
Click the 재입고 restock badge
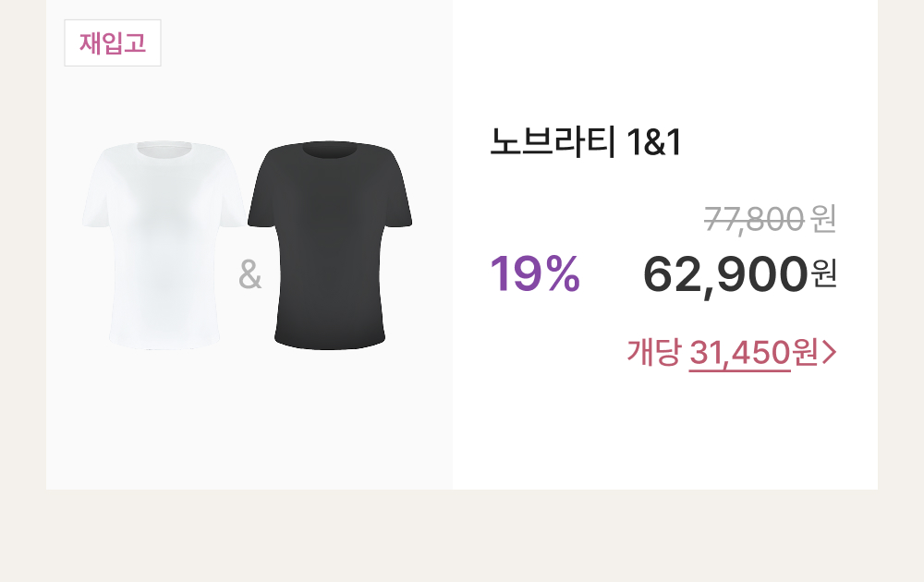[113, 43]
